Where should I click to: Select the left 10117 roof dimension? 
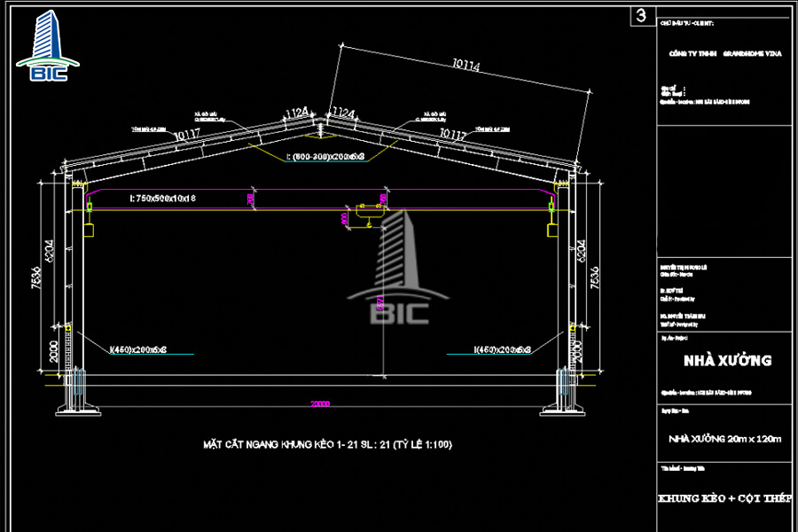186,135
